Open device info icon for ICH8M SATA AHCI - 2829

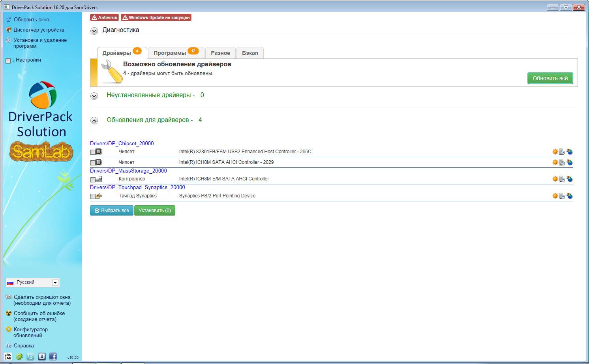coord(562,162)
